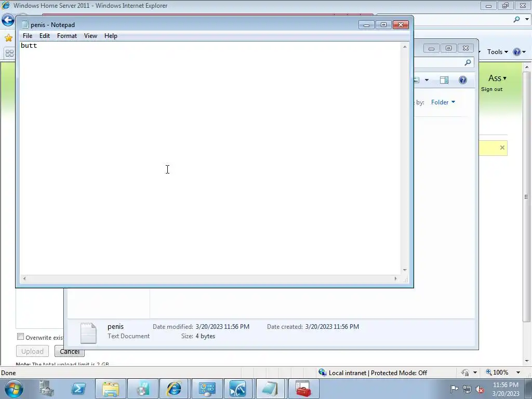Viewport: 532px width, 399px height.
Task: Open Notepad's Help menu
Action: [111, 36]
